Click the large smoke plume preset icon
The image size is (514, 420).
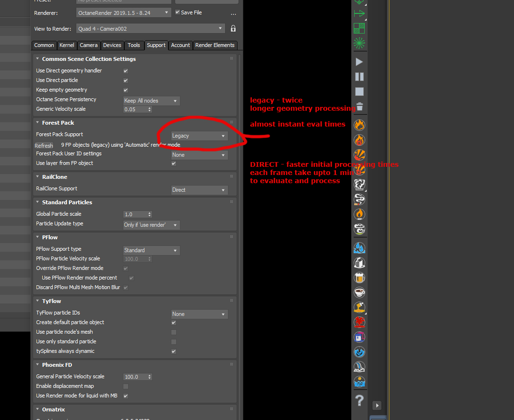[x=359, y=185]
